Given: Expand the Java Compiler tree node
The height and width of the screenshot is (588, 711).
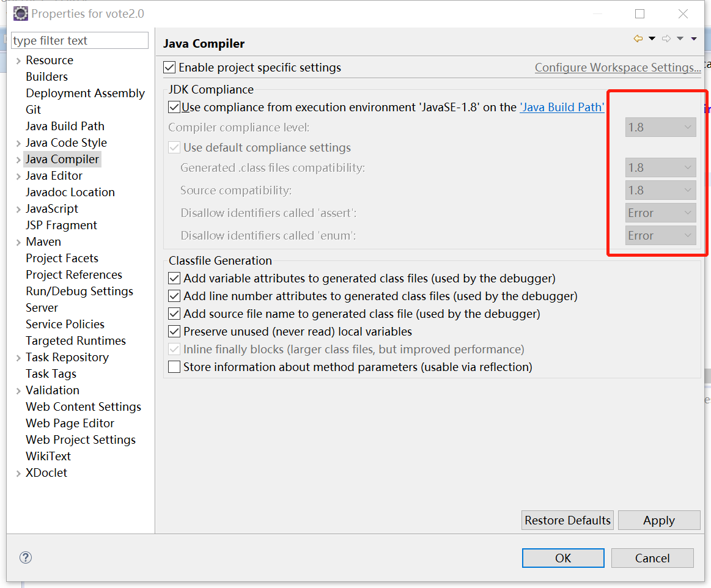Looking at the screenshot, I should [x=17, y=159].
